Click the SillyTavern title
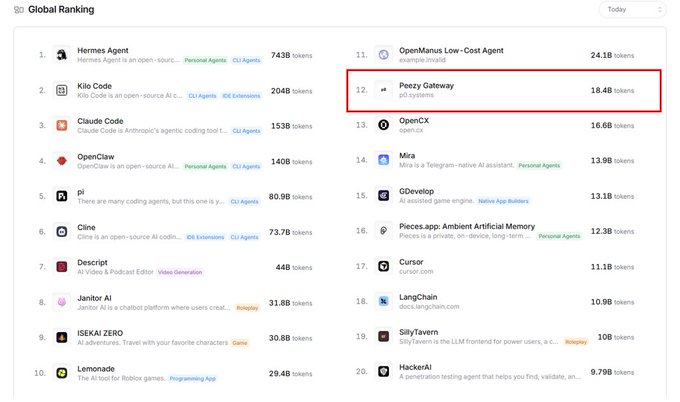 [418, 332]
